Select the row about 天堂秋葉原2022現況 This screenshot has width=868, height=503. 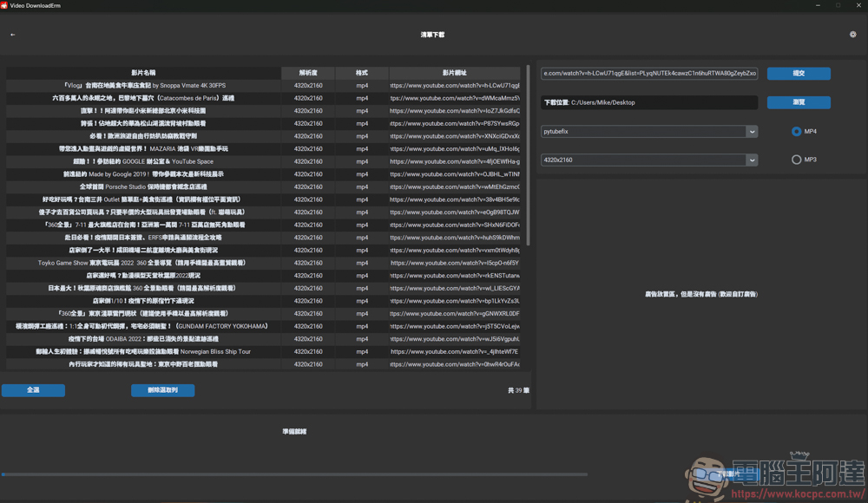(263, 276)
